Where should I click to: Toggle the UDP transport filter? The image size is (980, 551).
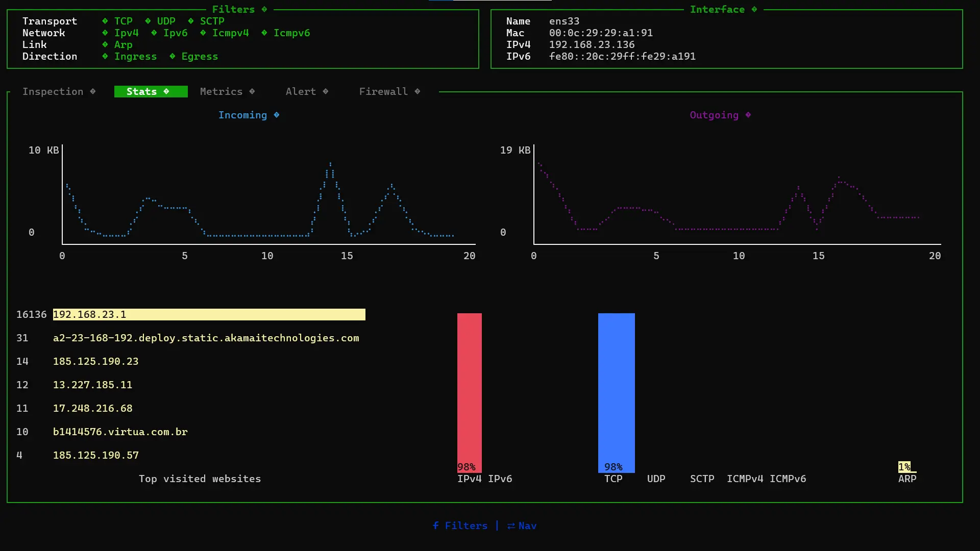166,21
